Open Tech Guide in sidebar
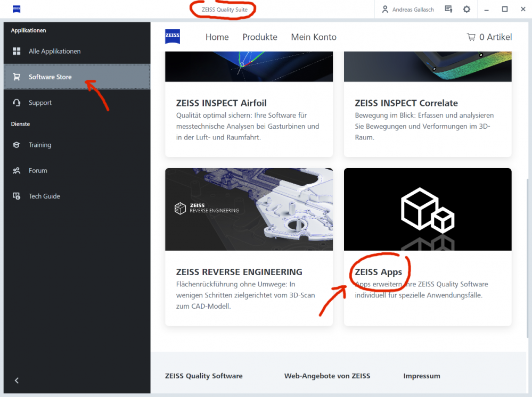532x397 pixels. (x=44, y=196)
